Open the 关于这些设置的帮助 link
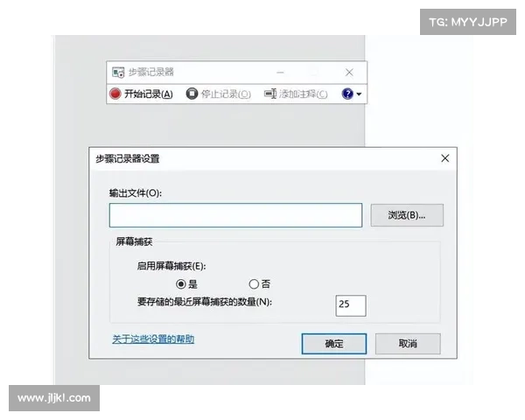This screenshot has height=420, width=525. tap(153, 339)
